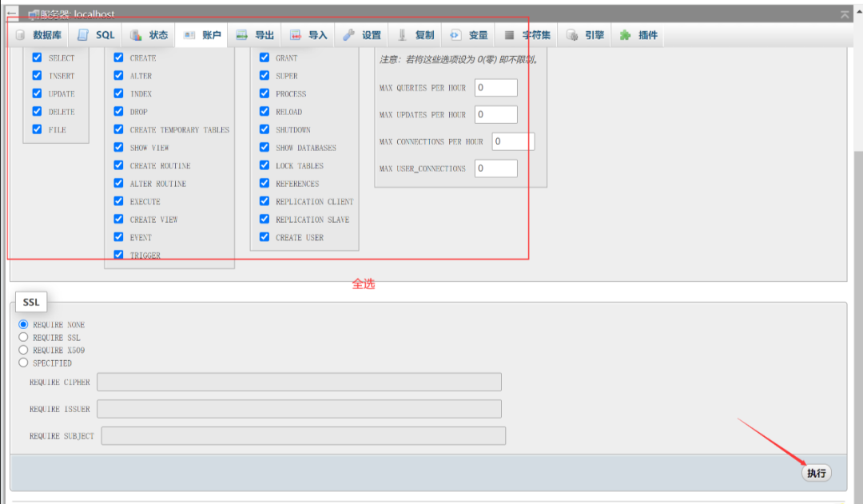Uncheck the GRANT privilege
This screenshot has width=863, height=504.
[x=264, y=58]
